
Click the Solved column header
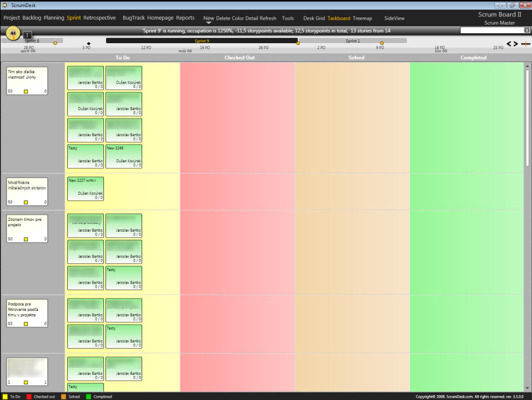tap(356, 57)
